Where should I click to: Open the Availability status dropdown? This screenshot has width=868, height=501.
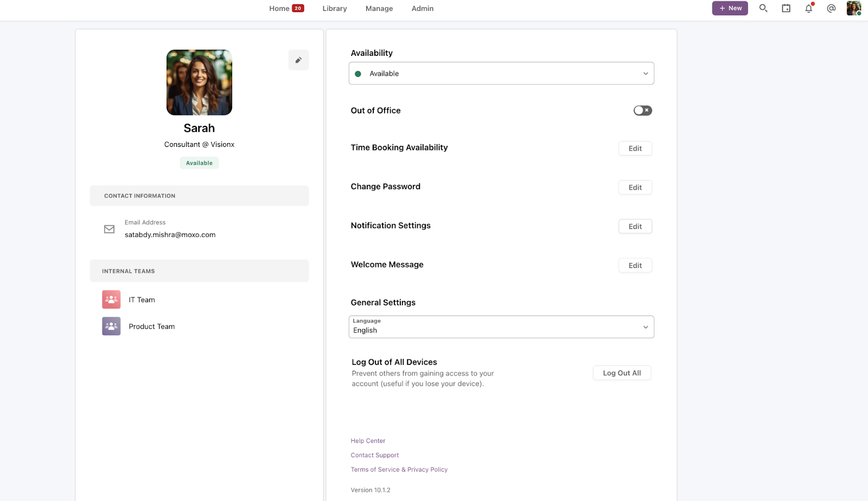click(501, 73)
